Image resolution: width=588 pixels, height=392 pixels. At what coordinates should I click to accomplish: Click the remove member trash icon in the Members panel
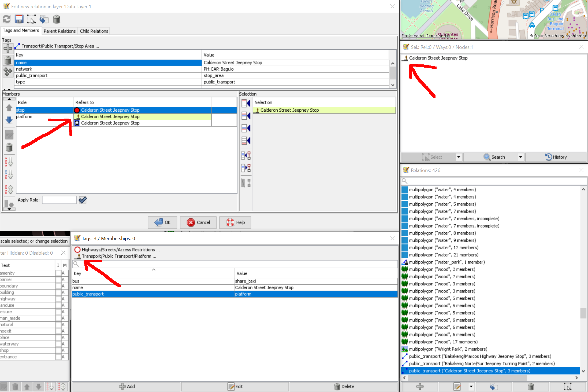[9, 147]
